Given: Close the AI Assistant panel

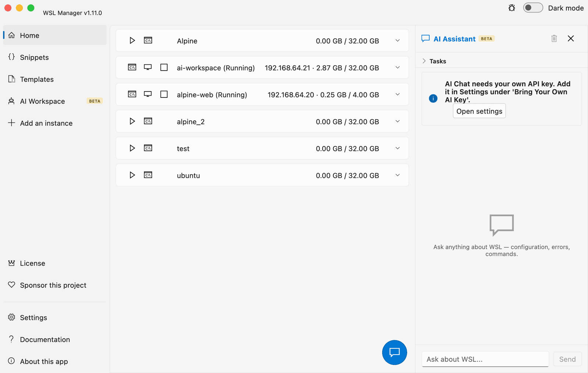Looking at the screenshot, I should [571, 38].
